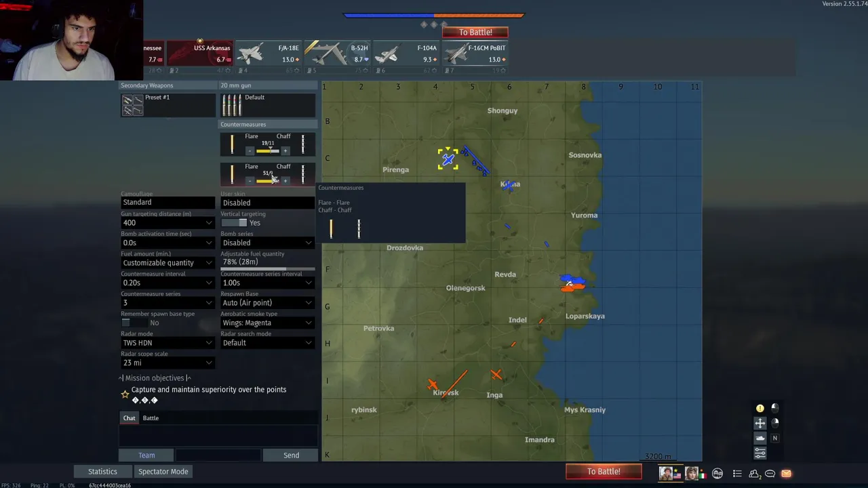Screen dimensions: 868x488
Task: Open the User skin Disabled dropdown
Action: [268, 203]
